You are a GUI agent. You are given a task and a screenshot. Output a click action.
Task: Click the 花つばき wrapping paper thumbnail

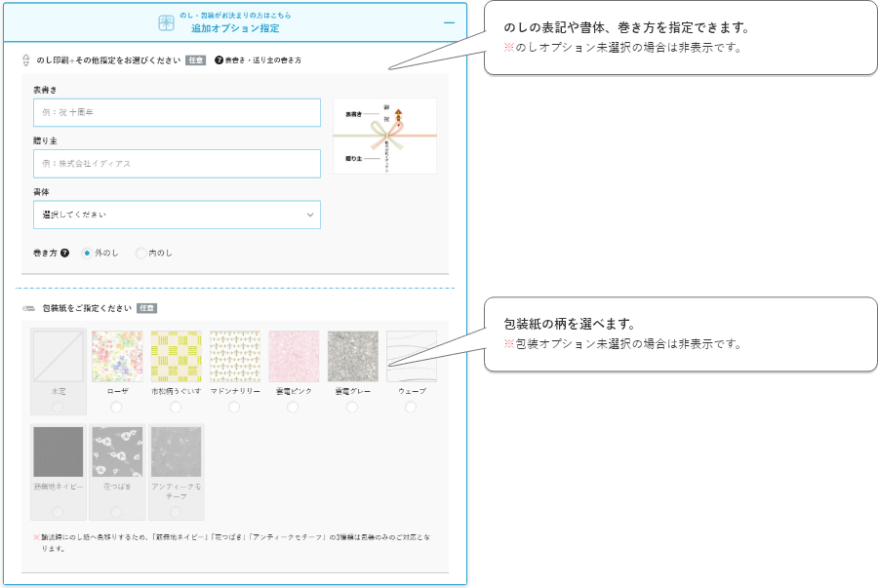tap(117, 451)
